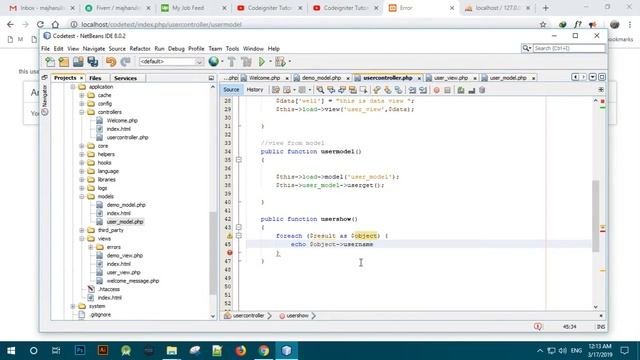The height and width of the screenshot is (360, 640).
Task: Click the Undo arrow icon
Action: [111, 62]
